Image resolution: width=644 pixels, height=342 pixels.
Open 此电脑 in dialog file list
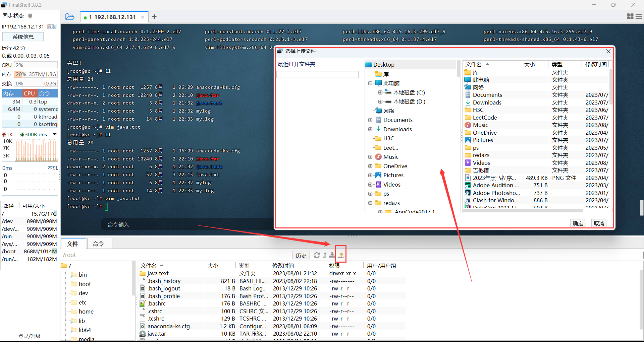tap(481, 80)
